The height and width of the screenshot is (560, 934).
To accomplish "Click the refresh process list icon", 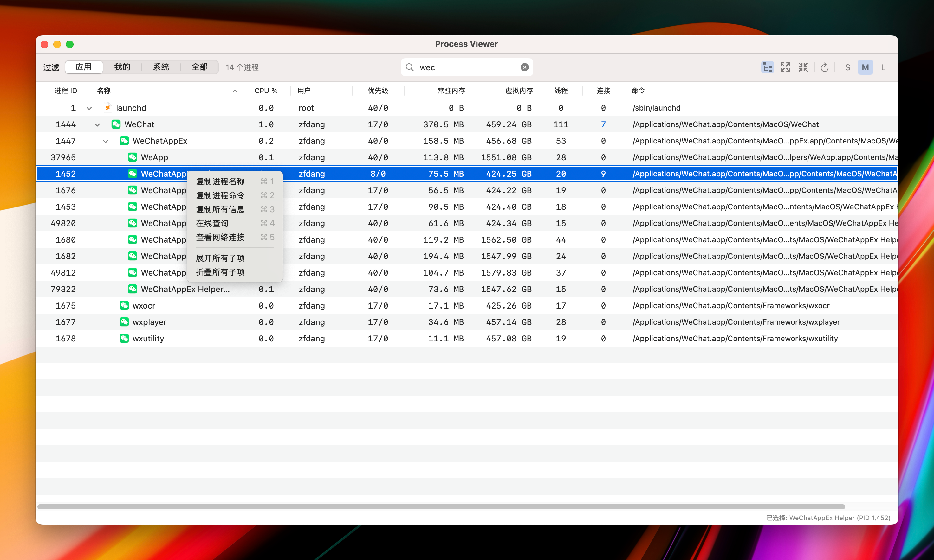I will point(825,67).
